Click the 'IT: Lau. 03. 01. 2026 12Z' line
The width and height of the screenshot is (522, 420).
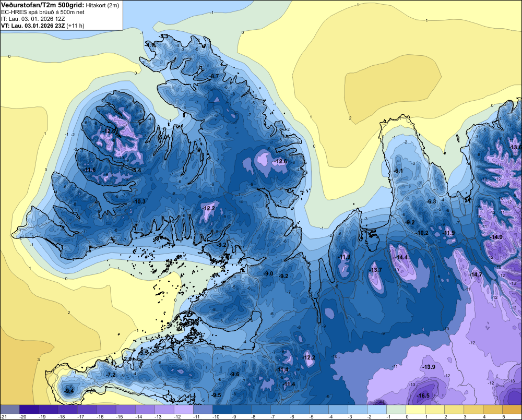click(x=33, y=19)
